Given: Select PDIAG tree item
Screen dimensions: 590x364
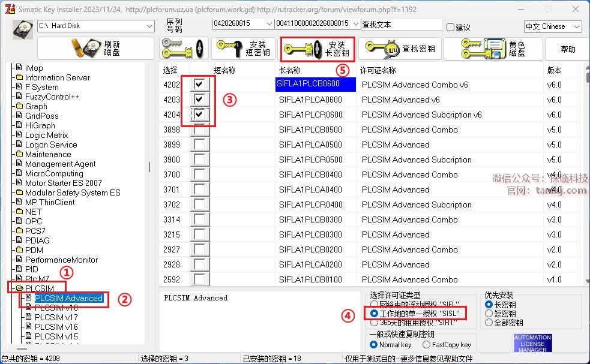Looking at the screenshot, I should pyautogui.click(x=37, y=240).
